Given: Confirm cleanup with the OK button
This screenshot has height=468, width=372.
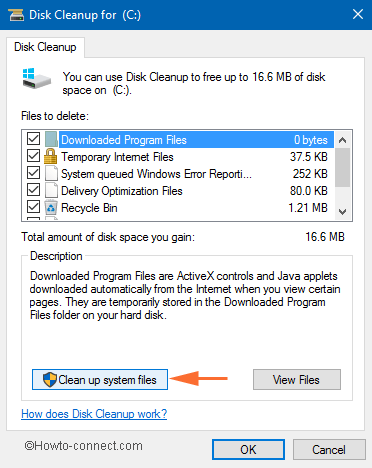Looking at the screenshot, I should [248, 450].
